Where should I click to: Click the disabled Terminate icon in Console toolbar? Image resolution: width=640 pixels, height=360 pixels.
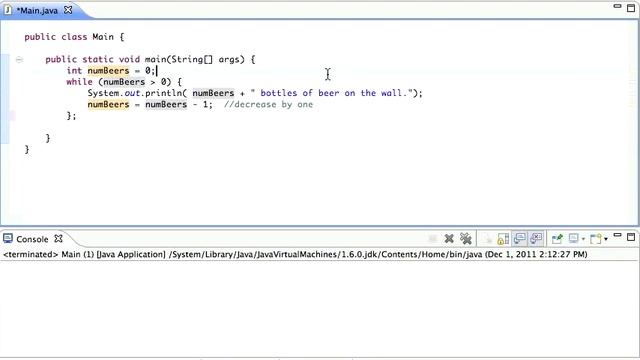point(433,238)
